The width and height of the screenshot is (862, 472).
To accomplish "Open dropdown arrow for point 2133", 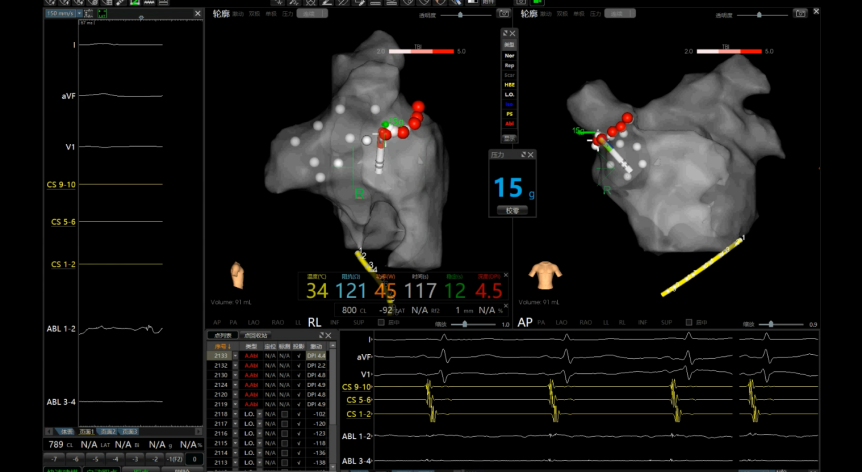I will (x=235, y=356).
